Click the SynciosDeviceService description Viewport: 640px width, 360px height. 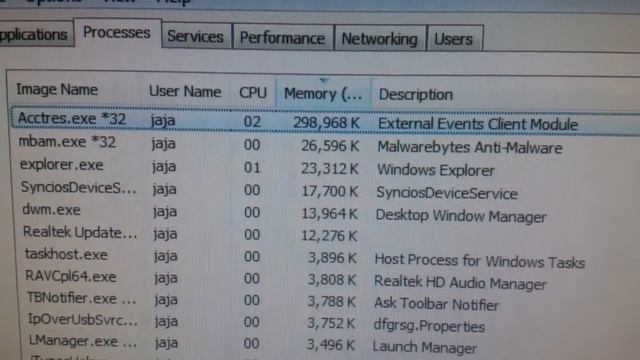(x=447, y=193)
